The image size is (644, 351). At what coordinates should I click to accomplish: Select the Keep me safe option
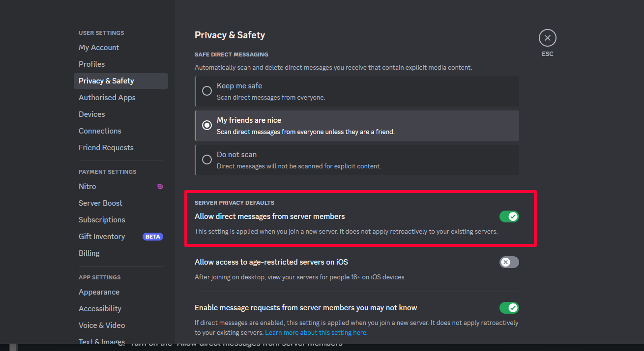(207, 91)
